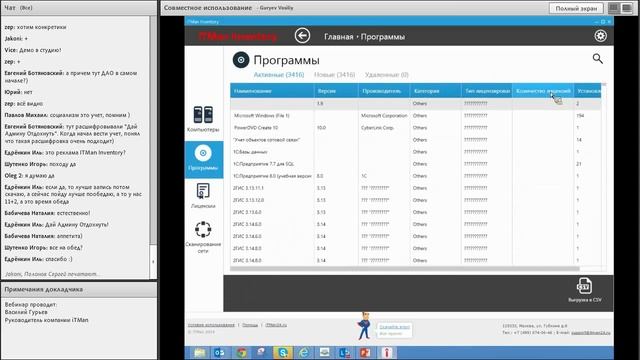Switch to the Удаленные (0) tab
This screenshot has width=640, height=360.
[x=387, y=75]
